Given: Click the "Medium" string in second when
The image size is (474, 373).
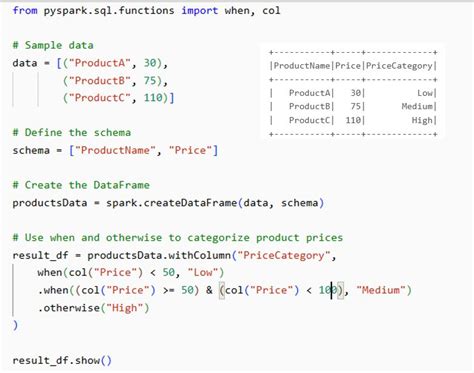Looking at the screenshot, I should click(x=381, y=290).
